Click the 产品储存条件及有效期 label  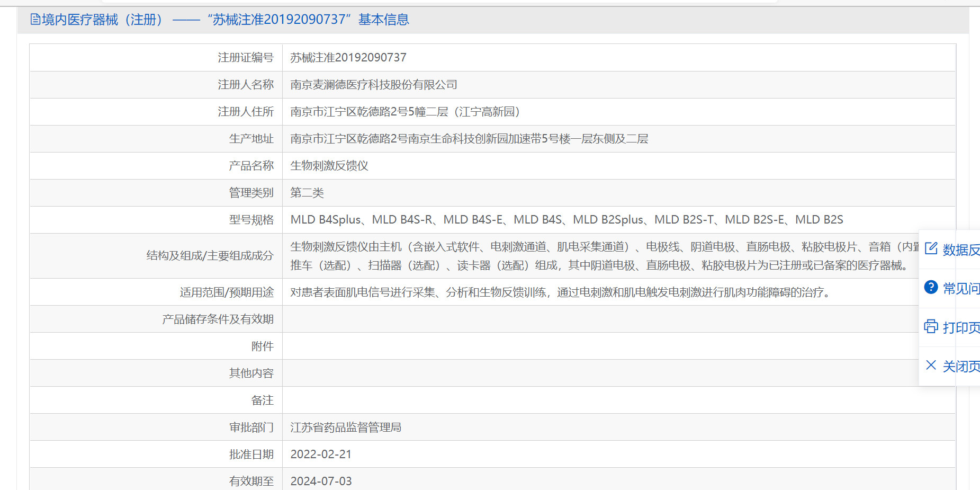point(218,319)
